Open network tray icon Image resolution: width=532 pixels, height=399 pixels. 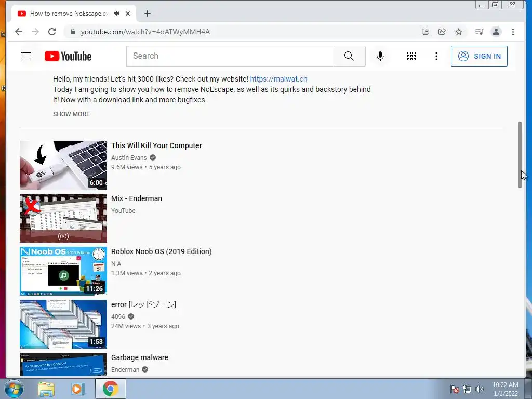[x=467, y=389]
